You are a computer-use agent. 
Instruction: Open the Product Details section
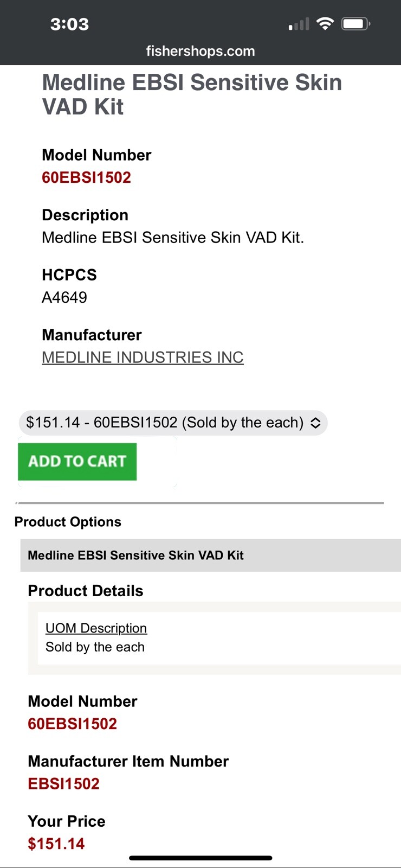(85, 590)
